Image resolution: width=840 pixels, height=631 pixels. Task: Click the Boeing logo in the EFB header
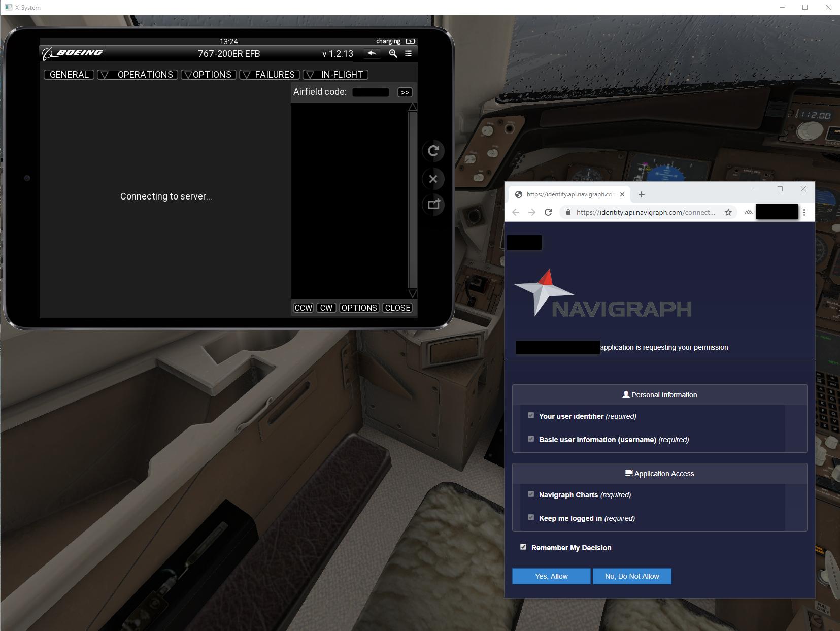point(73,53)
